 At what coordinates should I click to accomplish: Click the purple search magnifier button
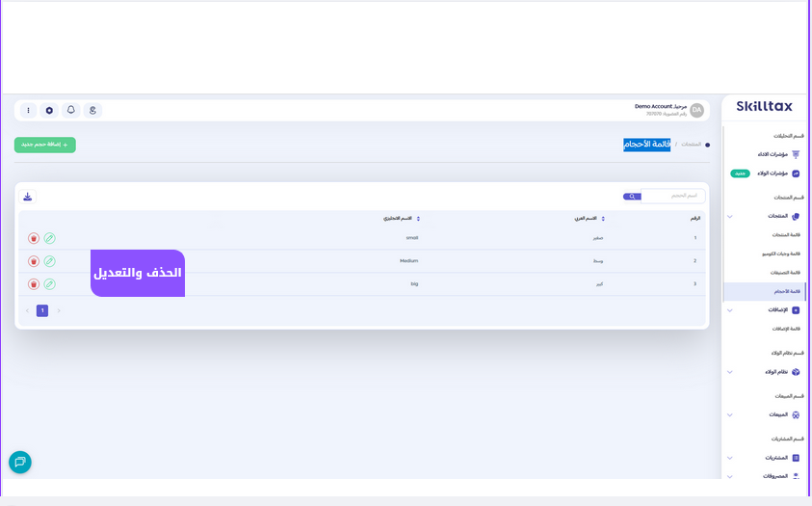[x=632, y=197]
